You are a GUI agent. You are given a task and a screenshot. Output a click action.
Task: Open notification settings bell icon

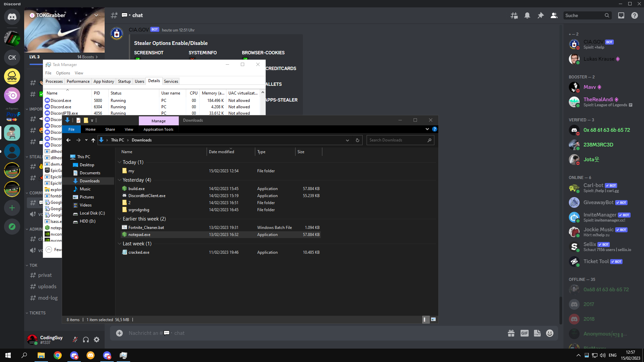click(527, 15)
